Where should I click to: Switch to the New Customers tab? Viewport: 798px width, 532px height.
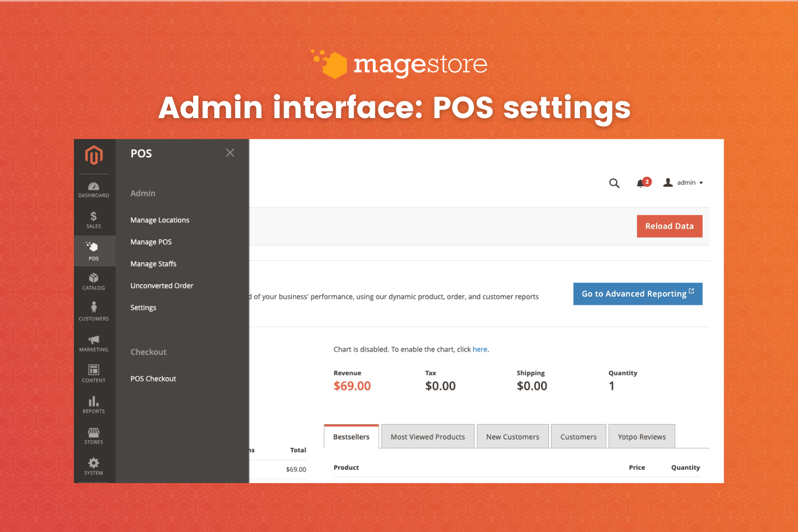coord(512,437)
